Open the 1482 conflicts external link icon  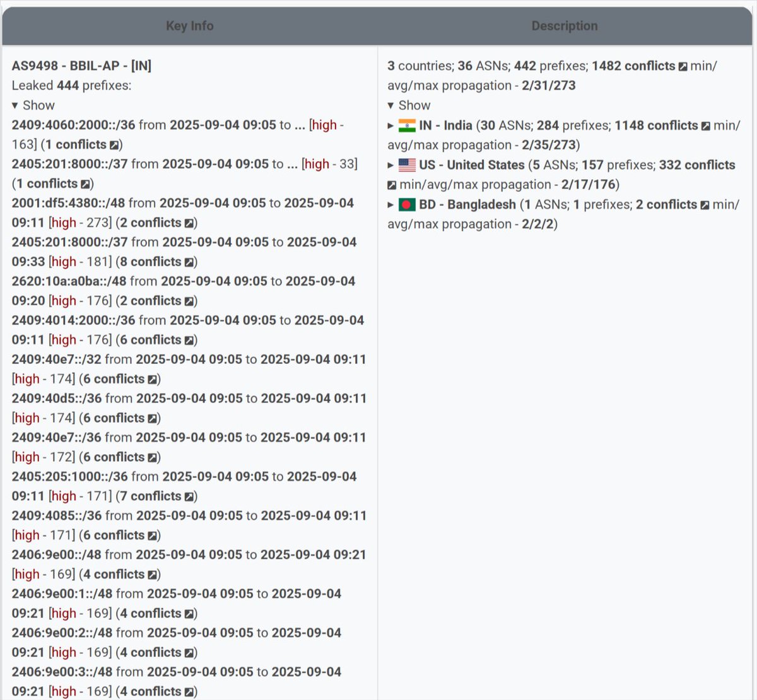[x=683, y=67]
